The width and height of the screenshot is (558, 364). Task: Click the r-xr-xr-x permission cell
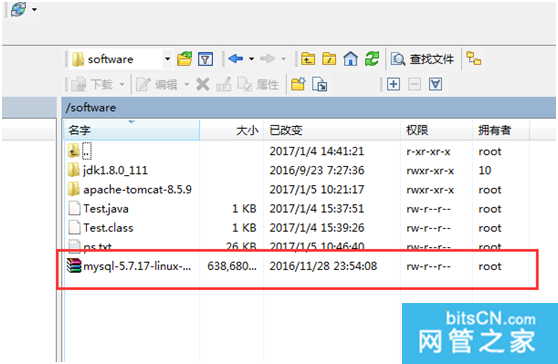click(428, 152)
